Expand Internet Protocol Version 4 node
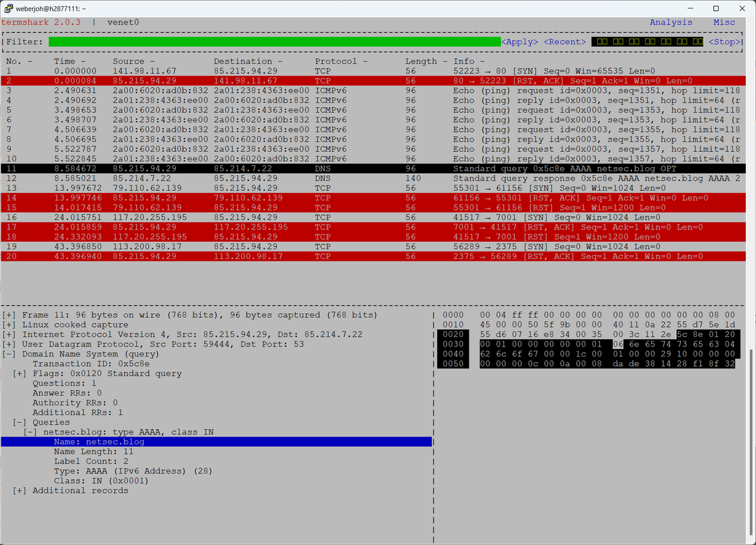 click(x=9, y=335)
